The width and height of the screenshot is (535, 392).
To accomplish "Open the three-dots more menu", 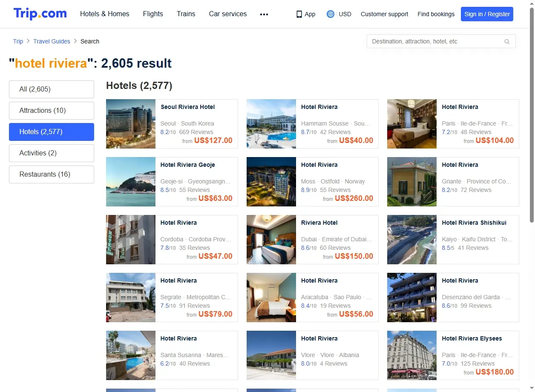I will (x=264, y=14).
